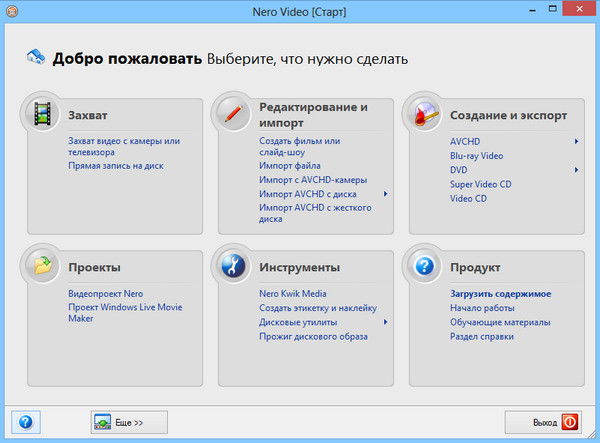Click the question mark Продукт icon
The height and width of the screenshot is (443, 600).
click(424, 267)
